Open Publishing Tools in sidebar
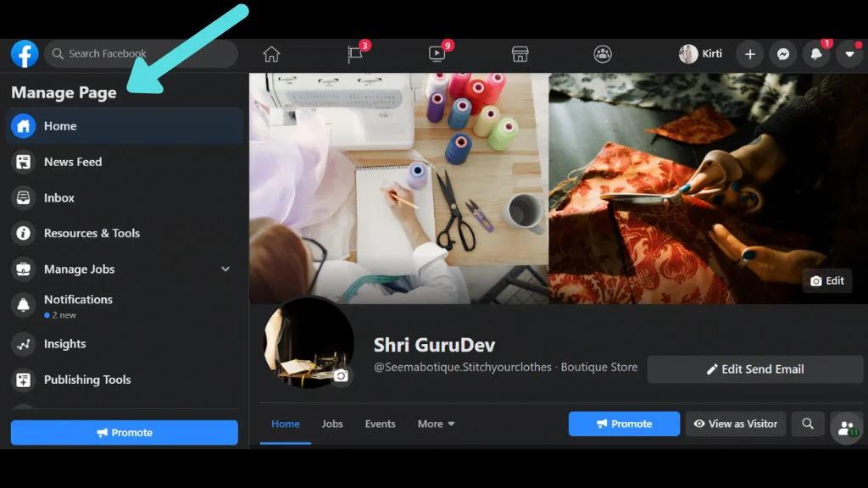Screen dimensions: 868x488 coord(125,380)
